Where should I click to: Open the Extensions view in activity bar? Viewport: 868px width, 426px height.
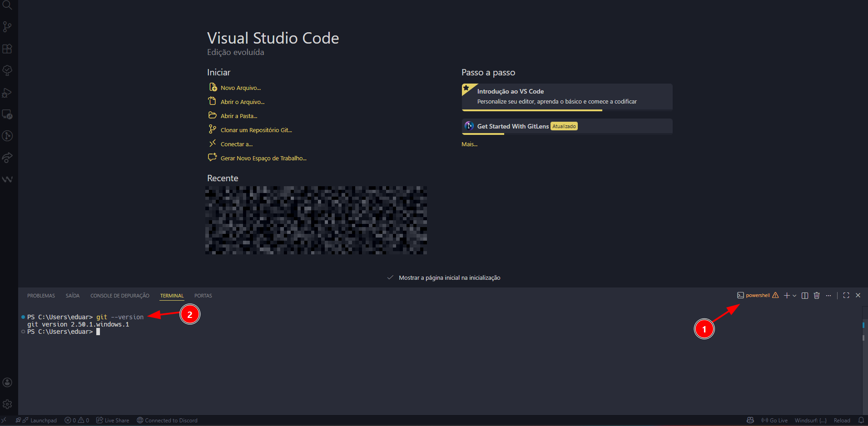(7, 49)
